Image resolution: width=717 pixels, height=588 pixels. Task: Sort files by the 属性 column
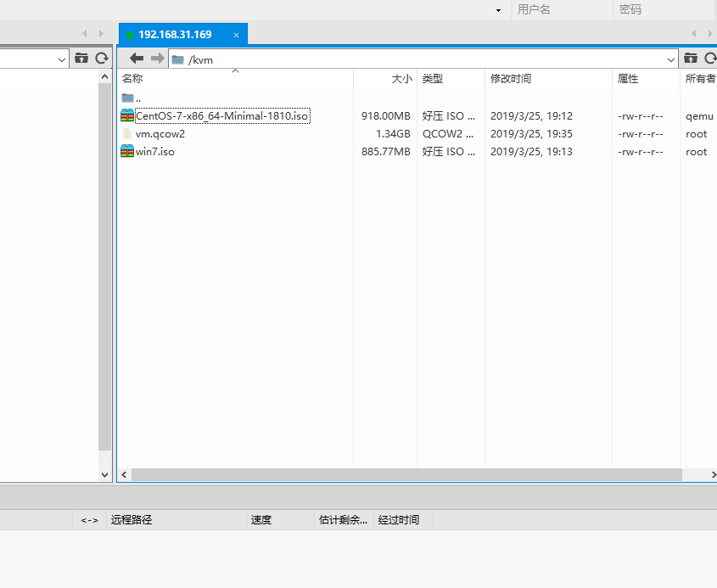click(x=646, y=79)
